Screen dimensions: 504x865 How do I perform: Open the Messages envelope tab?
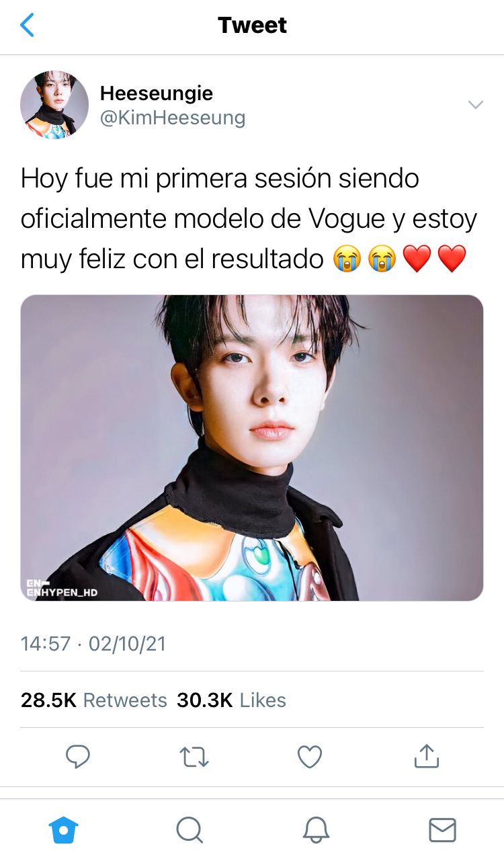[442, 831]
